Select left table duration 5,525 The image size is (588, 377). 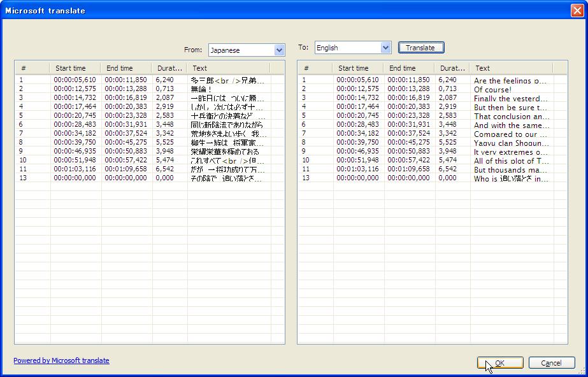[x=164, y=143]
